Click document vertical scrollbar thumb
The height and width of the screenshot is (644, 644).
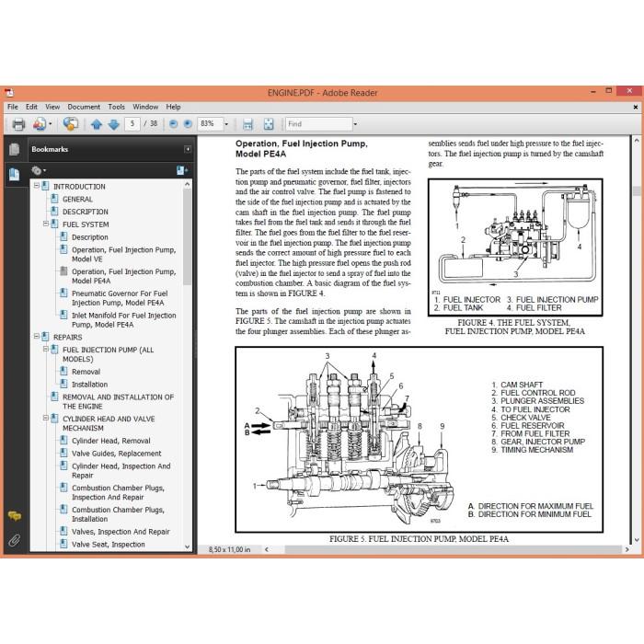pyautogui.click(x=637, y=190)
